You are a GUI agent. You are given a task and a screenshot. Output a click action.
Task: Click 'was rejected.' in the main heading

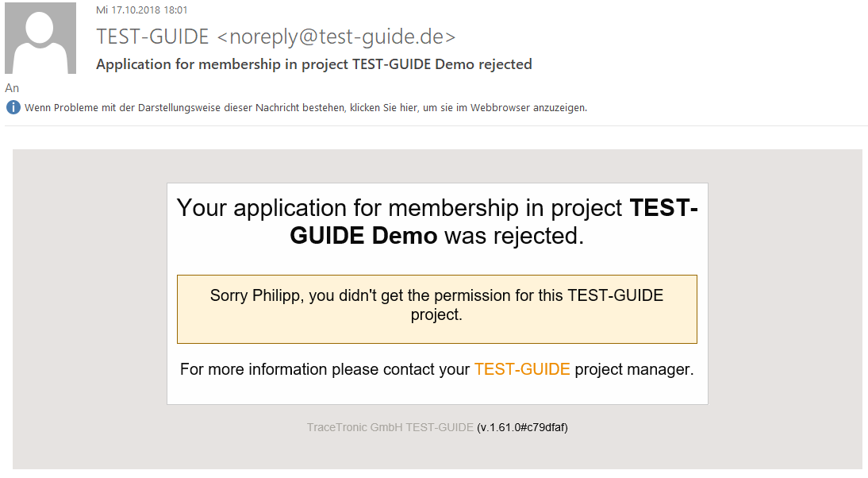(x=513, y=236)
